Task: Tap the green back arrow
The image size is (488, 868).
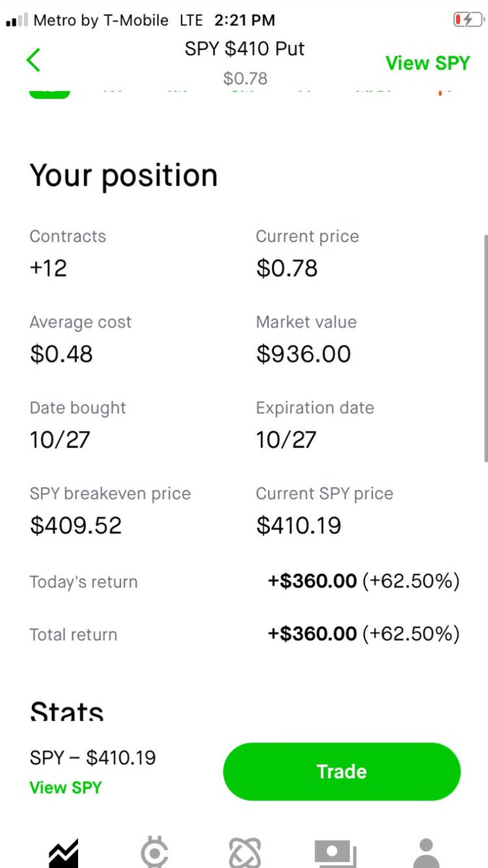Action: click(x=33, y=59)
